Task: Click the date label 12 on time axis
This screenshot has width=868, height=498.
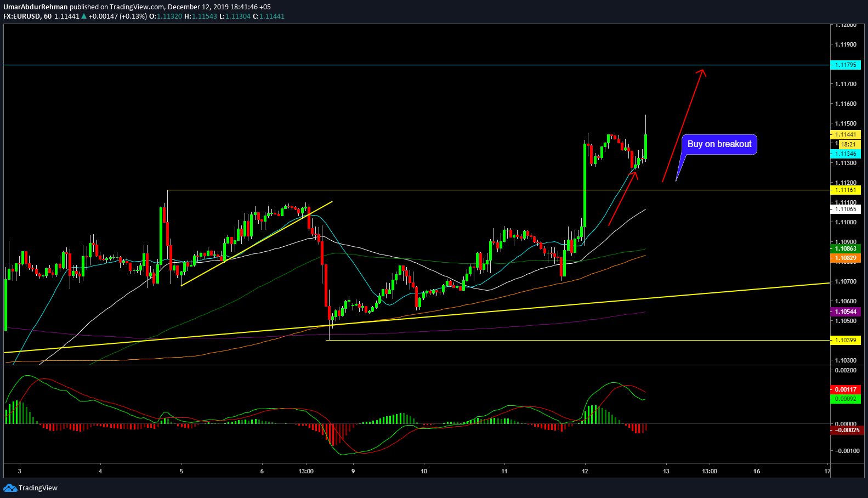Action: [585, 471]
